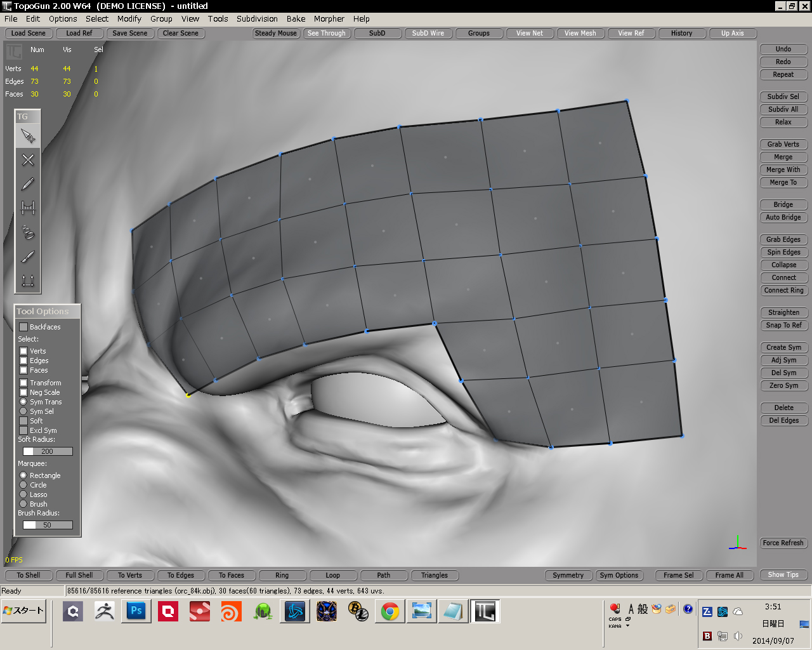Click the Force Refresh button
Screen dimensions: 812x650
[783, 543]
